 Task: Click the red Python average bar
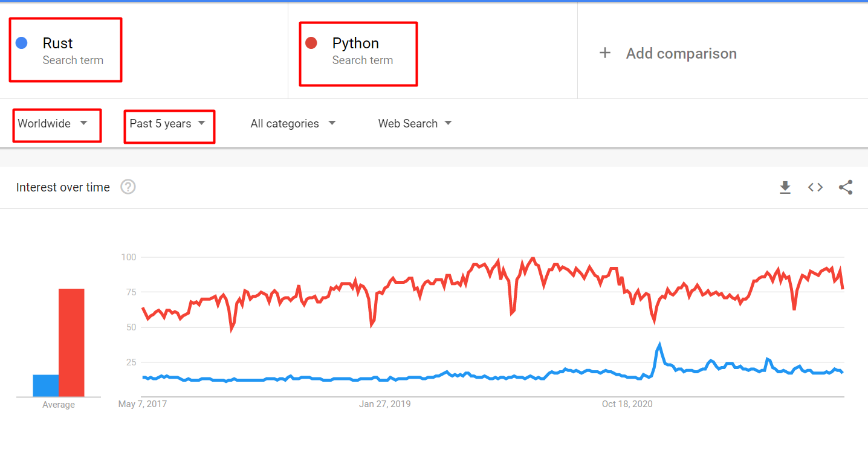[x=71, y=342]
